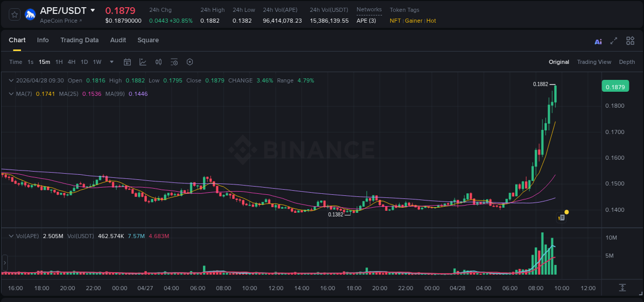Open the jump-to-date calendar picker
The image size is (644, 302).
coord(127,62)
